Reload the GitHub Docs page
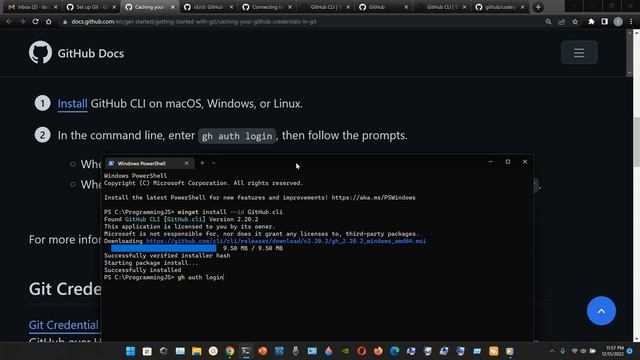 (x=36, y=22)
